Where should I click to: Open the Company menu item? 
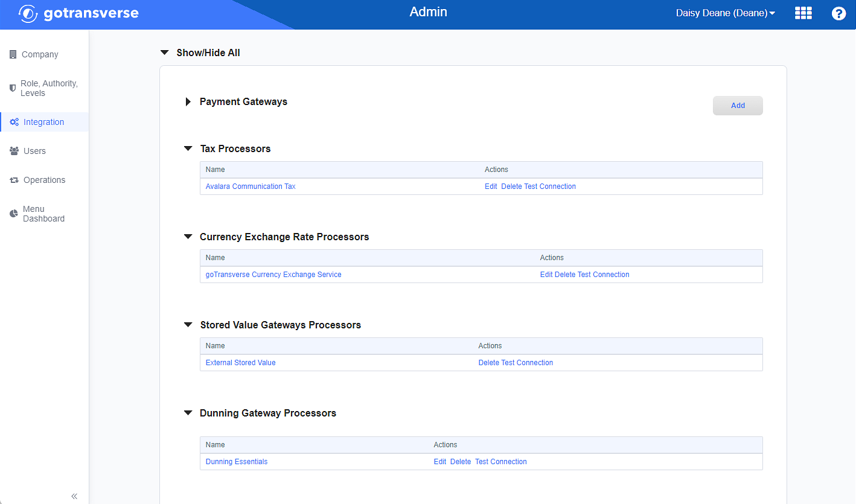40,54
